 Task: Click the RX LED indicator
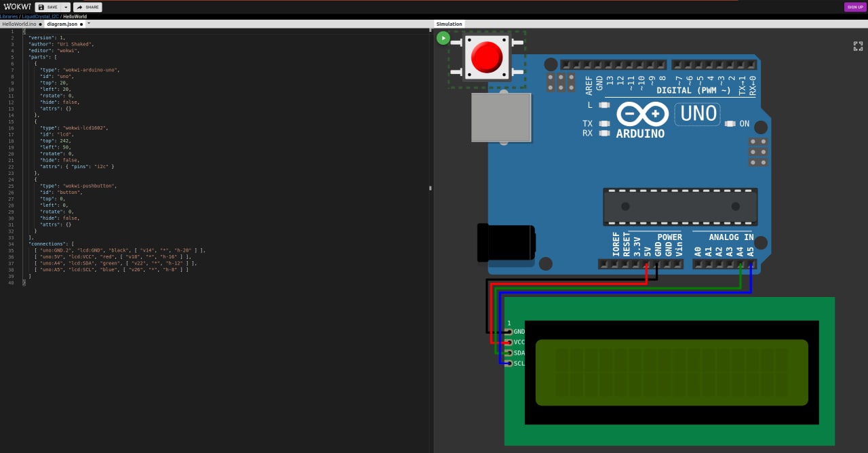[605, 133]
